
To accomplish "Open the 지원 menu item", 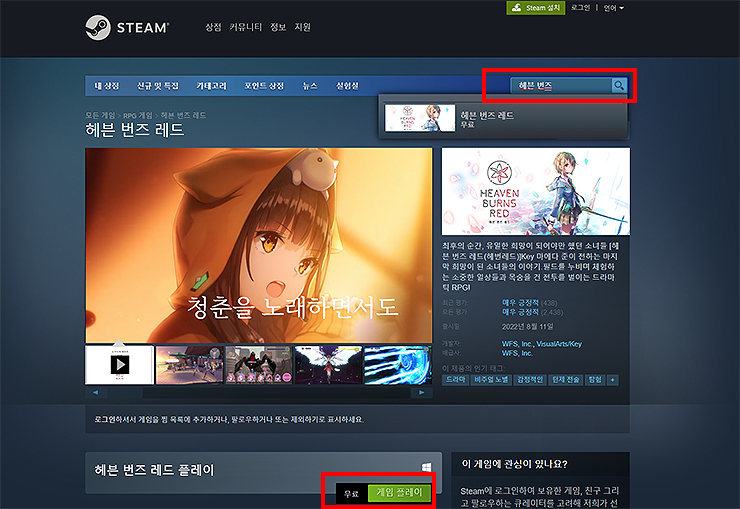I will coord(303,27).
